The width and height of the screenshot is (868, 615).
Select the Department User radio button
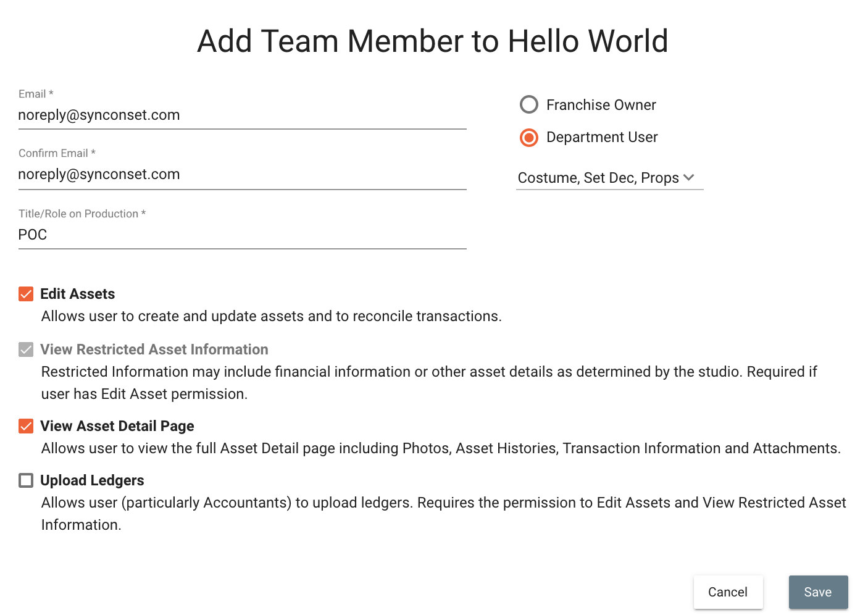point(529,137)
